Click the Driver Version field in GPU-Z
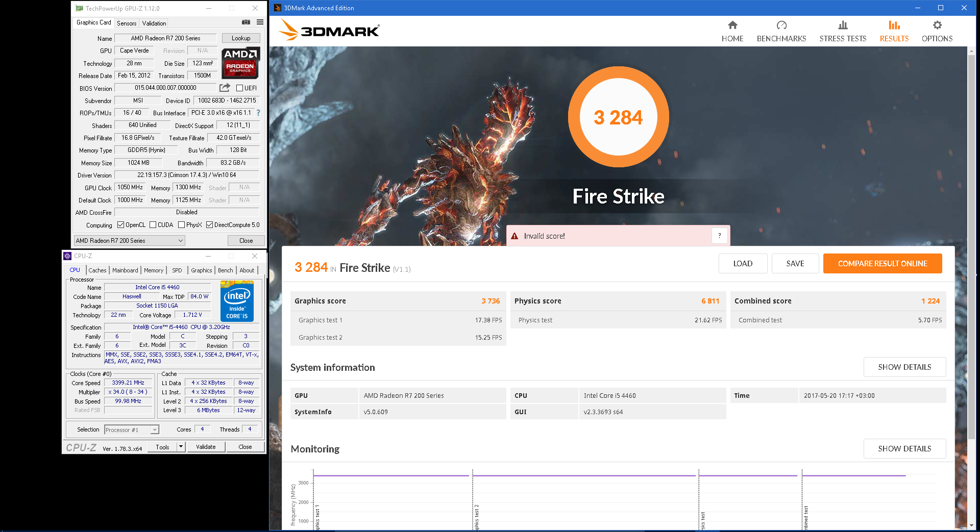 (187, 175)
